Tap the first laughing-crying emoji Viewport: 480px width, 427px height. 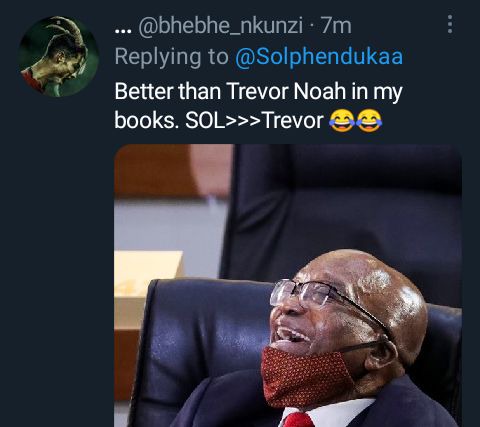[342, 121]
